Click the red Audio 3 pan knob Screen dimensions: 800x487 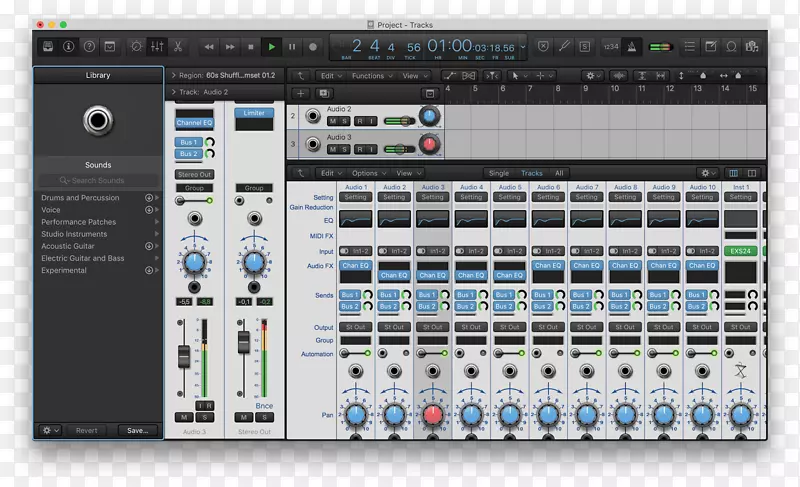(x=432, y=413)
